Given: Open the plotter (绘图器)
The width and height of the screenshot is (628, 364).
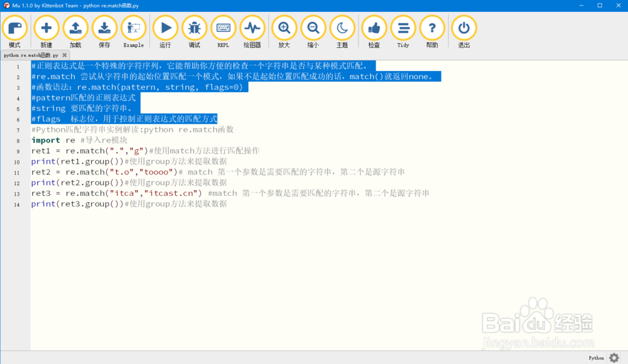Looking at the screenshot, I should pyautogui.click(x=252, y=31).
